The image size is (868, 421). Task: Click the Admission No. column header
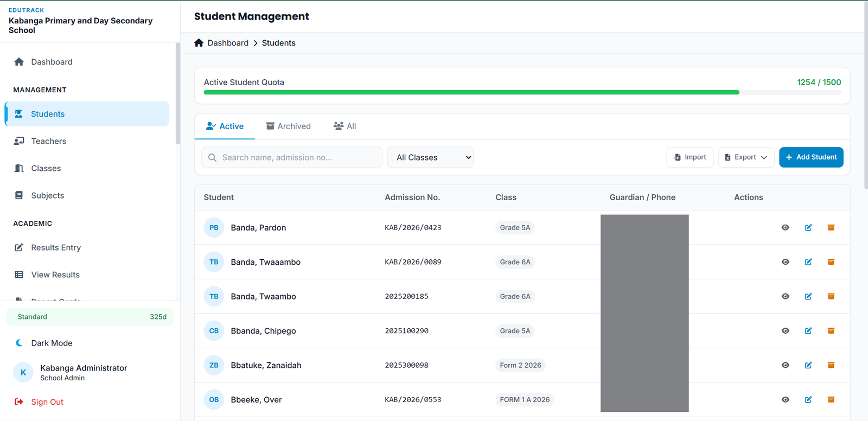click(x=412, y=197)
